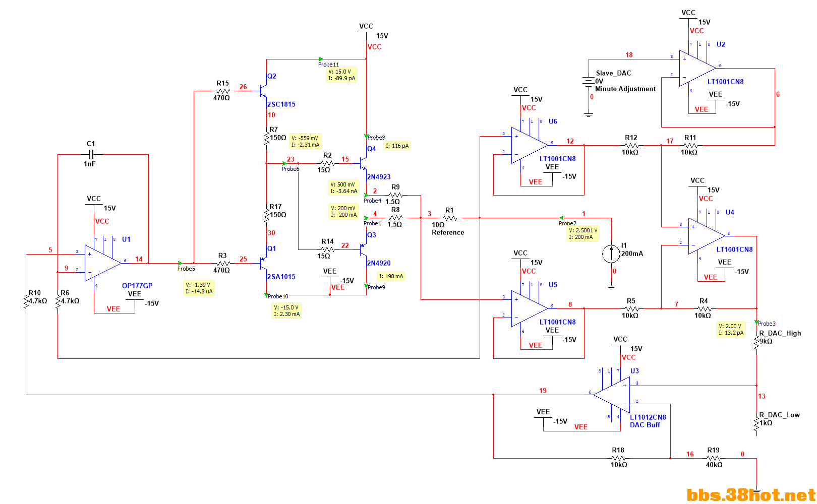Click the C1 1nF capacitor symbol
Image resolution: width=817 pixels, height=504 pixels.
tap(91, 154)
